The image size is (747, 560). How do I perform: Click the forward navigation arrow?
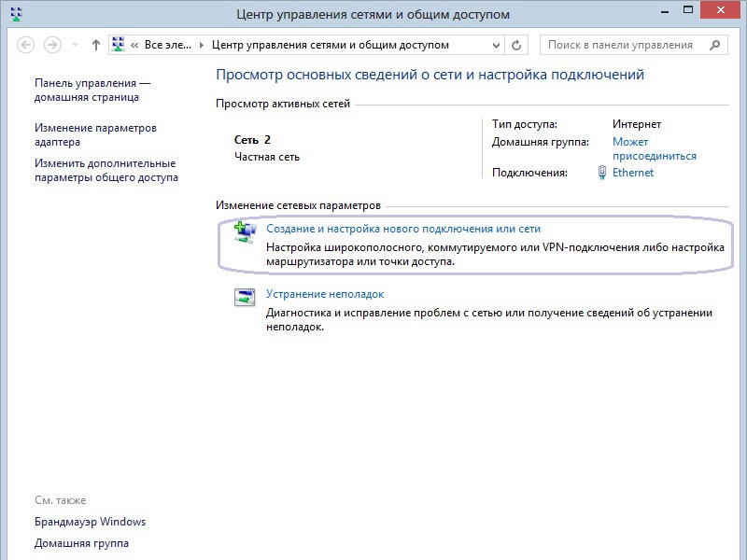52,45
